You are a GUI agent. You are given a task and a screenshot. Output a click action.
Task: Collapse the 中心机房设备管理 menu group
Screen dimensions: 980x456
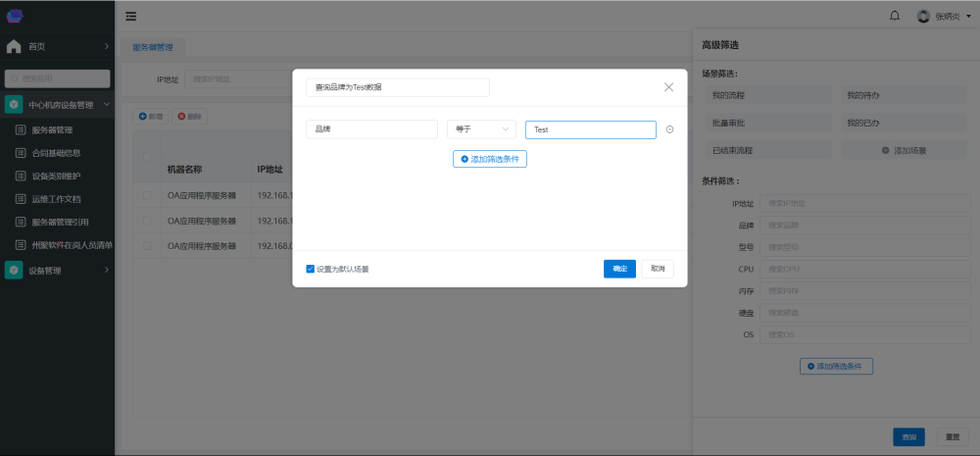click(x=106, y=104)
